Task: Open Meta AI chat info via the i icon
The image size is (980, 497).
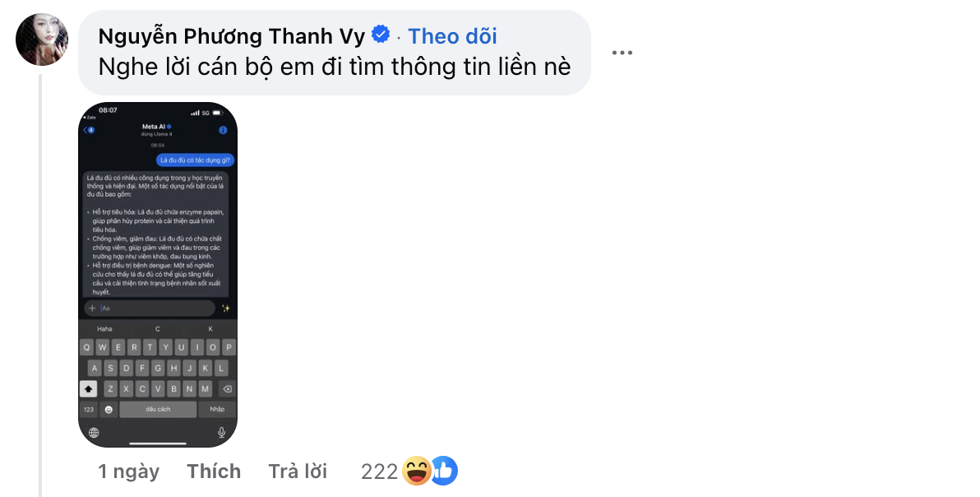Action: pyautogui.click(x=223, y=130)
